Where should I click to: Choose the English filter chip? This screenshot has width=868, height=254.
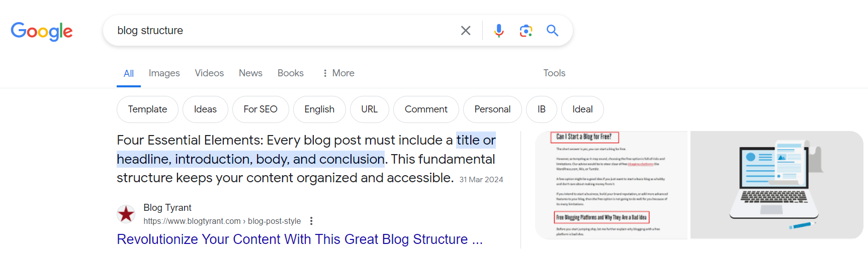[x=319, y=109]
